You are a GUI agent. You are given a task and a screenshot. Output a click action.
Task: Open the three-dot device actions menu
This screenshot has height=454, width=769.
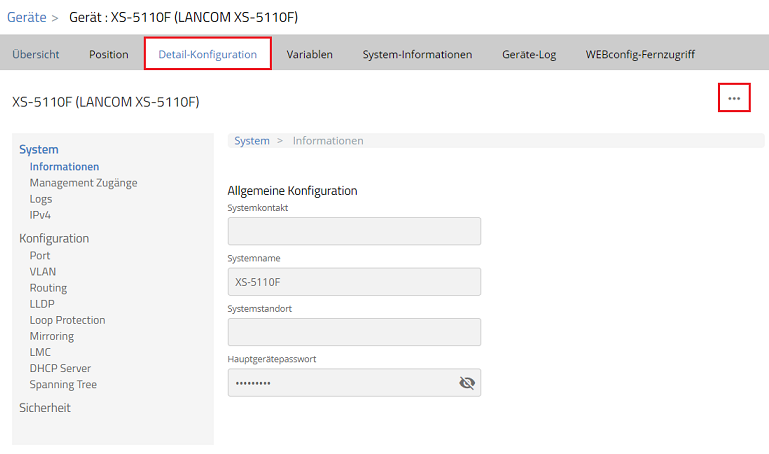(x=734, y=98)
